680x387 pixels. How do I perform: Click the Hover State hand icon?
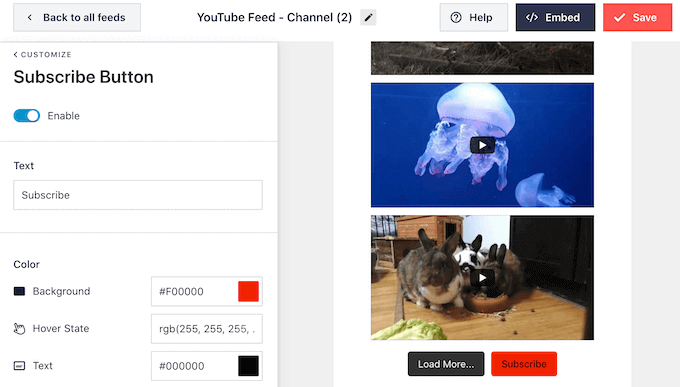tap(19, 328)
